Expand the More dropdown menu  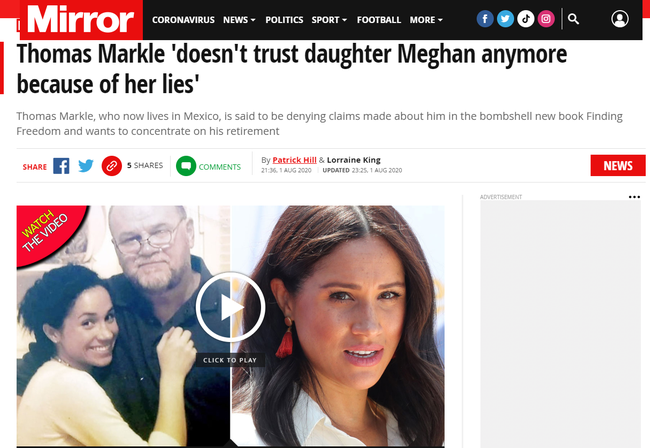[x=426, y=20]
